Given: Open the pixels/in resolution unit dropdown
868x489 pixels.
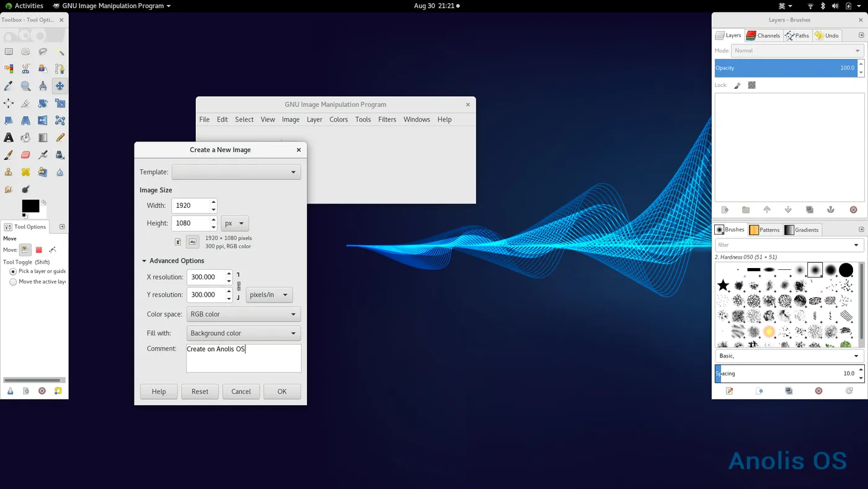Looking at the screenshot, I should point(269,295).
